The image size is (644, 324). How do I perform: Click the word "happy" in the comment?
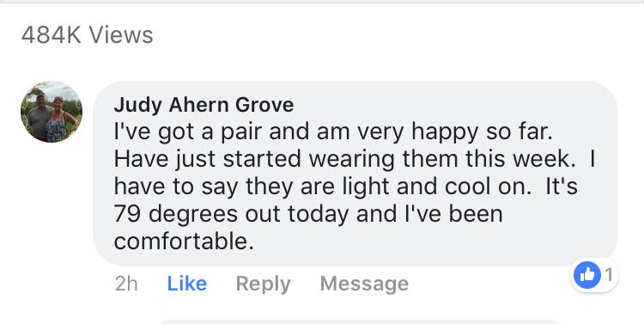point(445,133)
